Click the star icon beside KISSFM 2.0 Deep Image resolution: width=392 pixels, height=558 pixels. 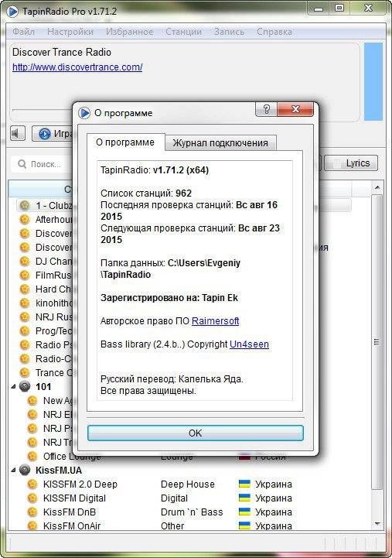[32, 484]
